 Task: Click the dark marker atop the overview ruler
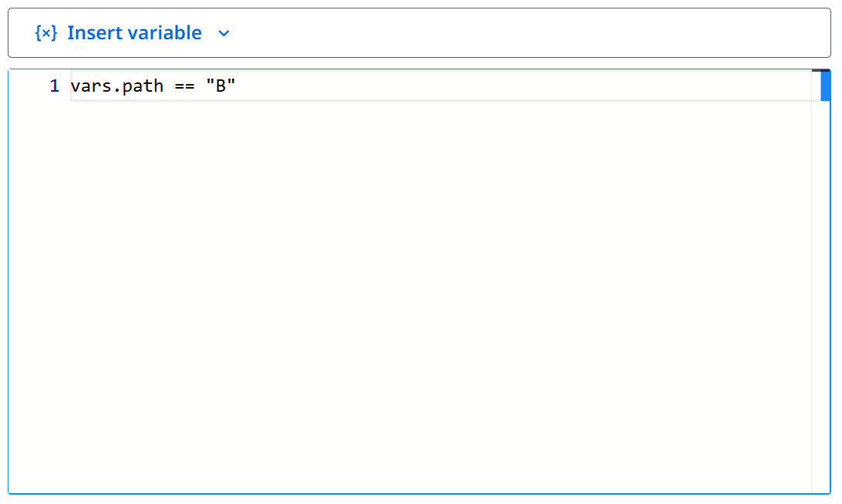(820, 70)
